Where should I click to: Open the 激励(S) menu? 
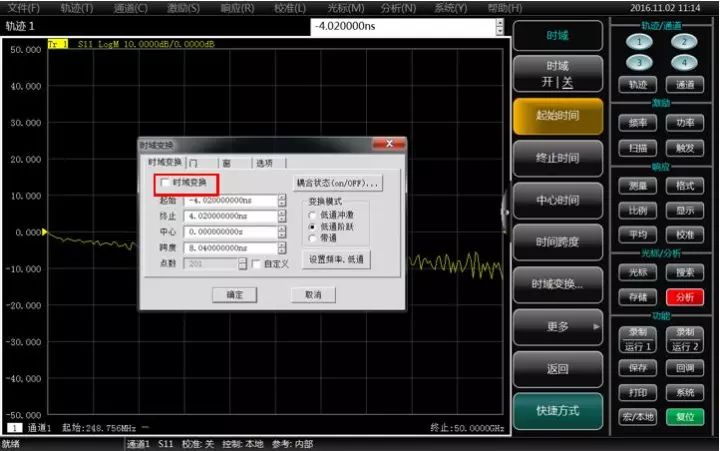pos(183,8)
